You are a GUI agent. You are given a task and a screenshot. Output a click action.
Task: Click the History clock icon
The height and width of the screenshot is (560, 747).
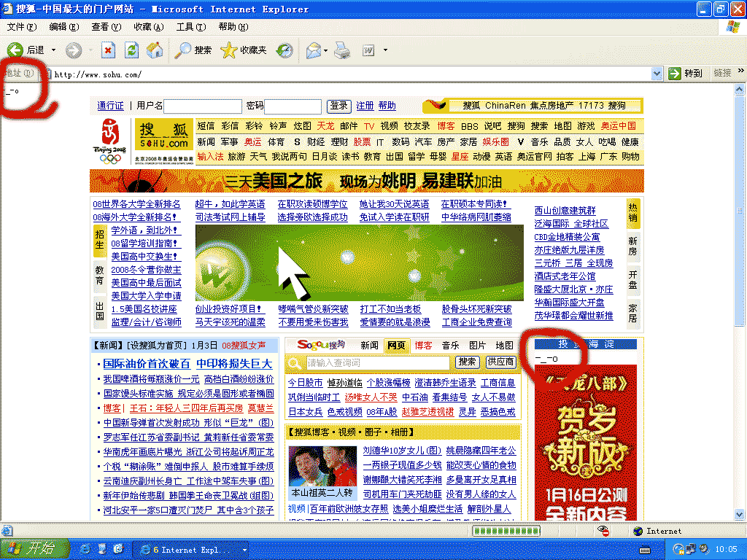coord(285,50)
